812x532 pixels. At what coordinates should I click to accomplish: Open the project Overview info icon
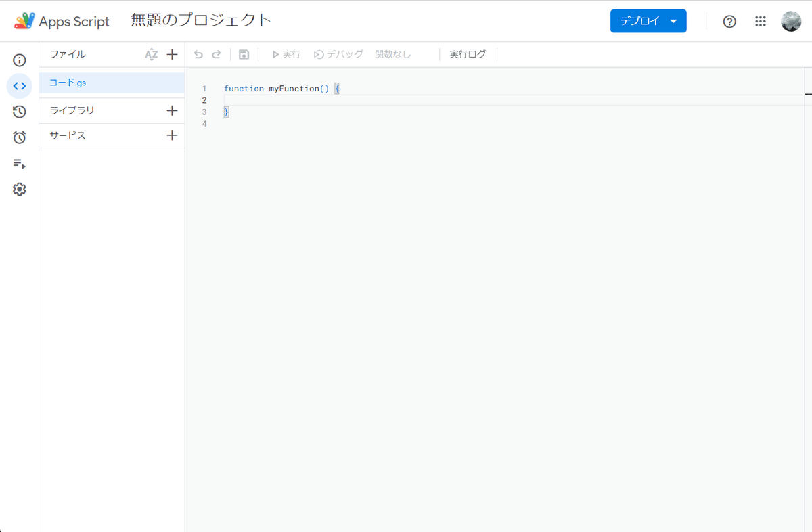click(x=20, y=60)
